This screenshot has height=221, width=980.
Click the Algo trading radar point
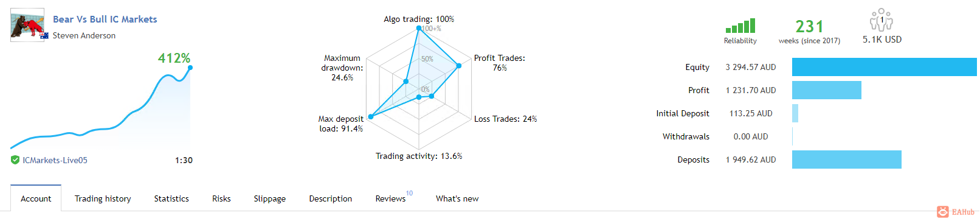(x=418, y=28)
